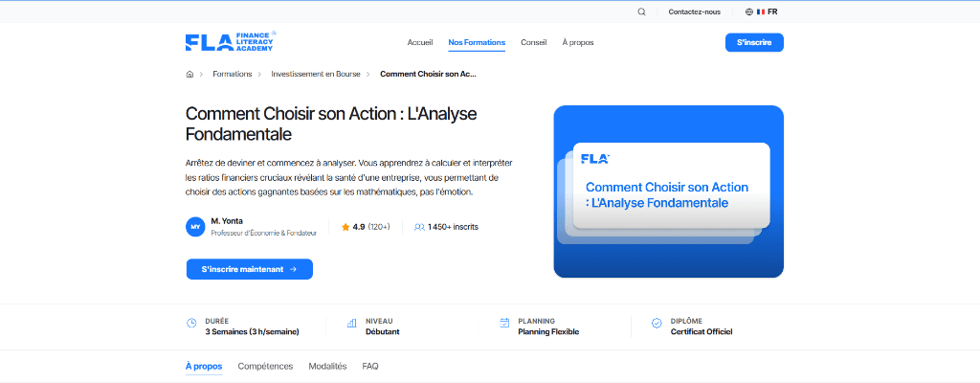This screenshot has width=980, height=383.
Task: Click the S'inscrire button in header
Action: (x=754, y=42)
